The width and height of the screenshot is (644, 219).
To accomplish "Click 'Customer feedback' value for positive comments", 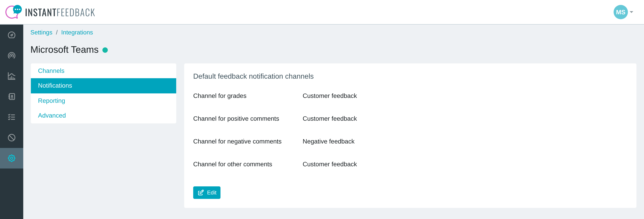I will tap(330, 119).
